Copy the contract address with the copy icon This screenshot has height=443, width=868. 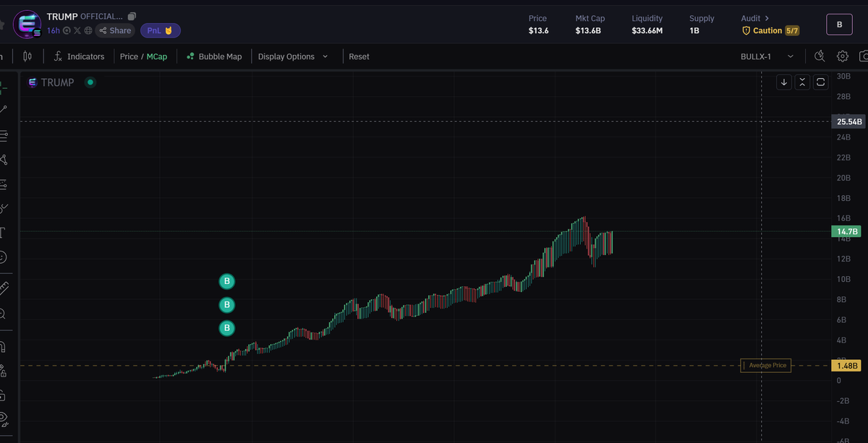(x=131, y=17)
